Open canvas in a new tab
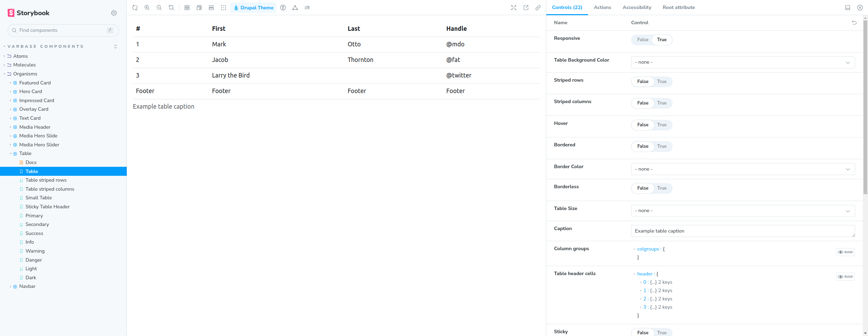 coord(526,8)
